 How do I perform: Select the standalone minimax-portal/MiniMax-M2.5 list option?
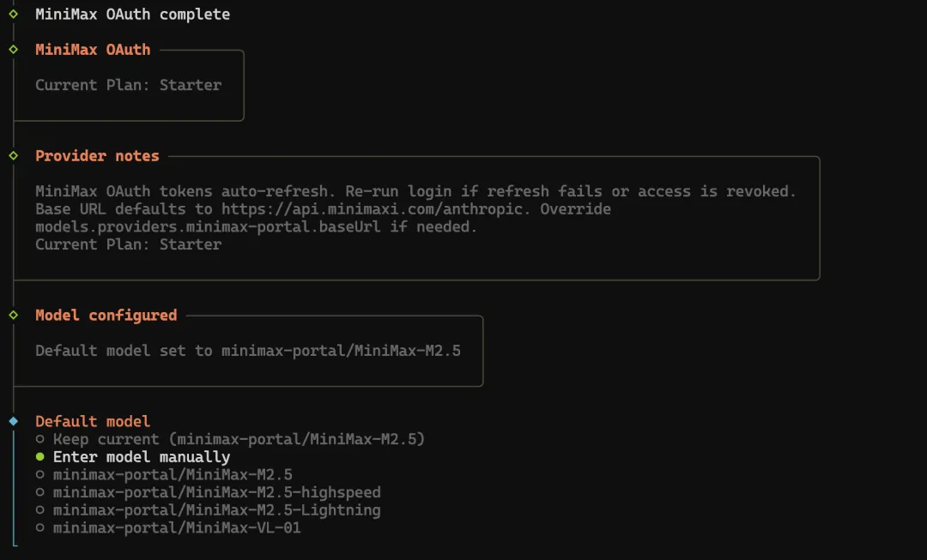[173, 474]
